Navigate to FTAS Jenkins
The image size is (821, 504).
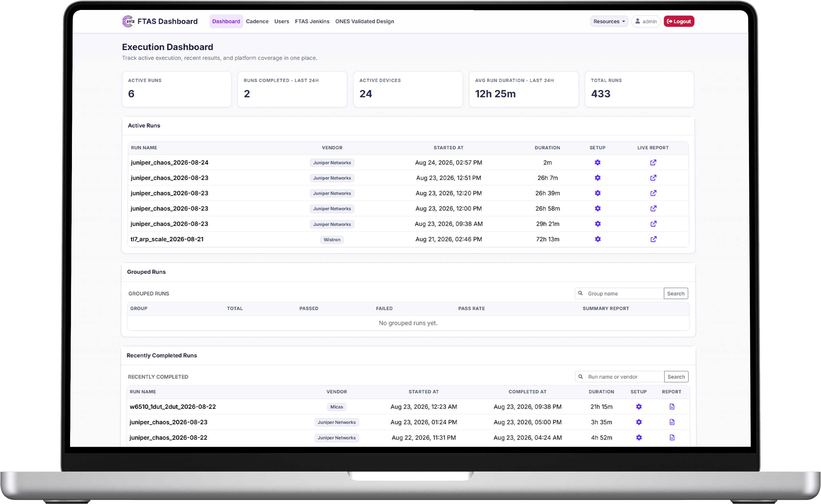(x=312, y=21)
